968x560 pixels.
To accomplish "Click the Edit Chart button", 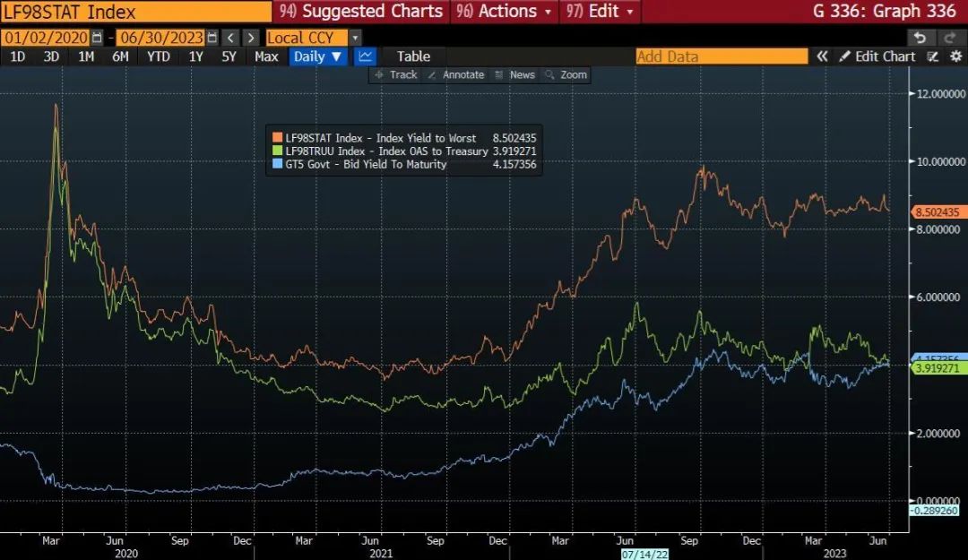I will pyautogui.click(x=877, y=56).
